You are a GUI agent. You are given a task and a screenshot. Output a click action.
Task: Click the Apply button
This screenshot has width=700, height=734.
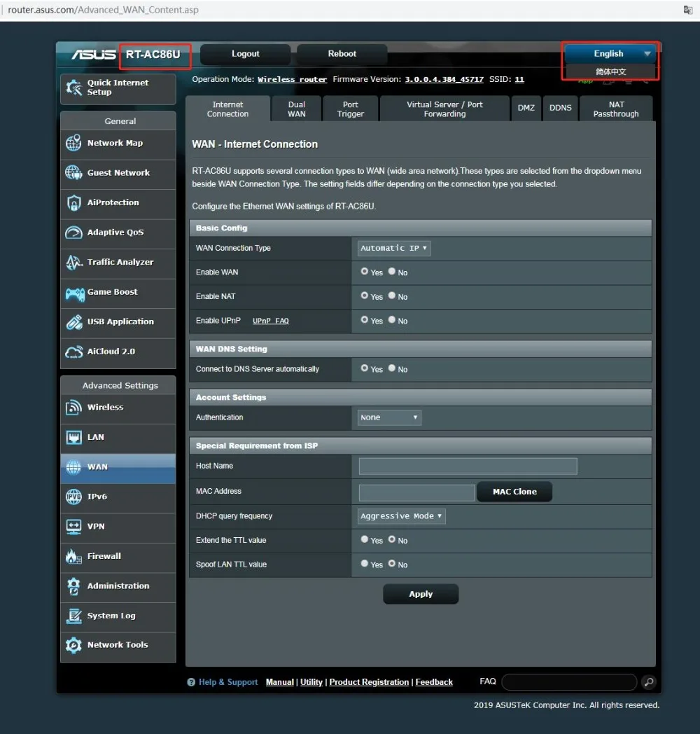(421, 594)
